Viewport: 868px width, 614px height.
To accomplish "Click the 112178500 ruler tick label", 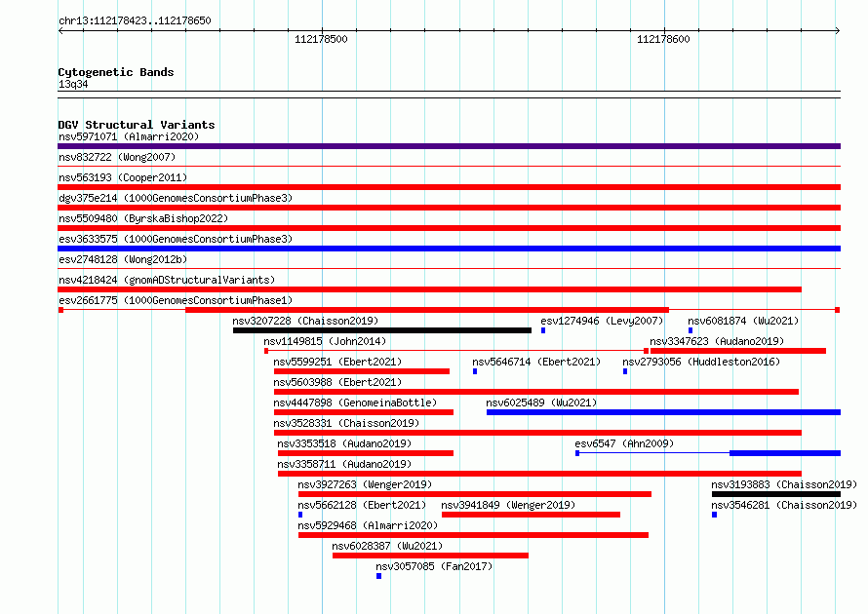I will pos(321,39).
